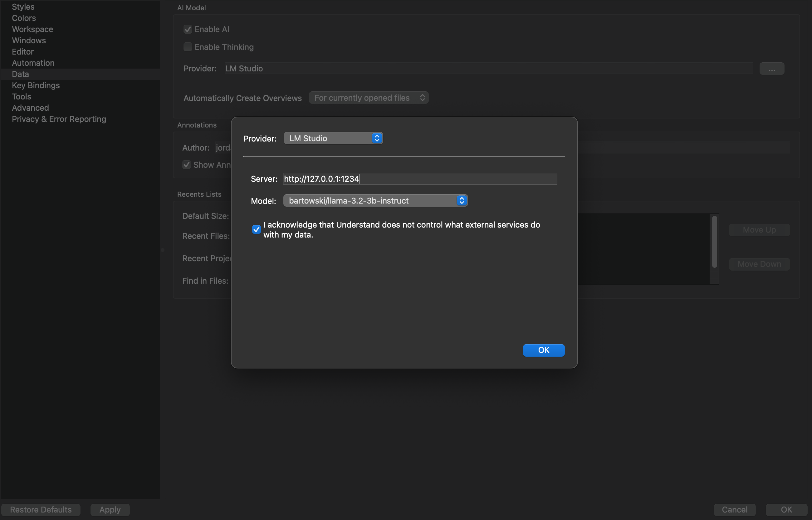Click the Cancel button at bottom

[734, 509]
